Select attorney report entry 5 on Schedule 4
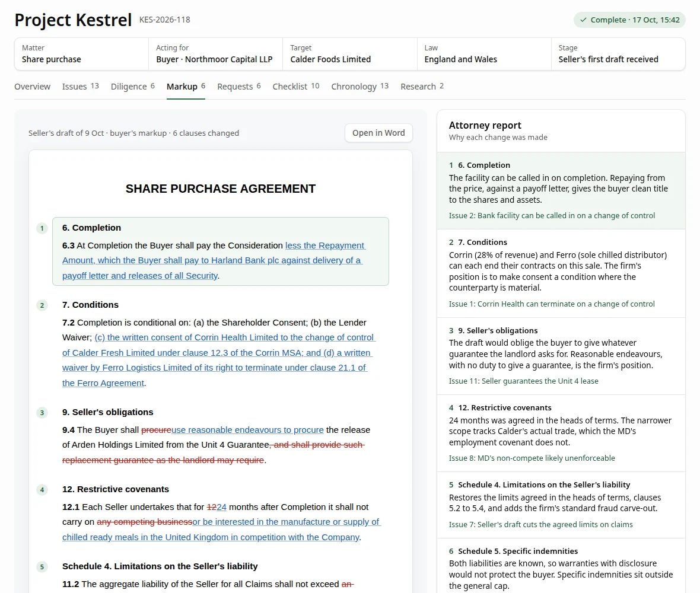The height and width of the screenshot is (593, 700). [x=561, y=505]
